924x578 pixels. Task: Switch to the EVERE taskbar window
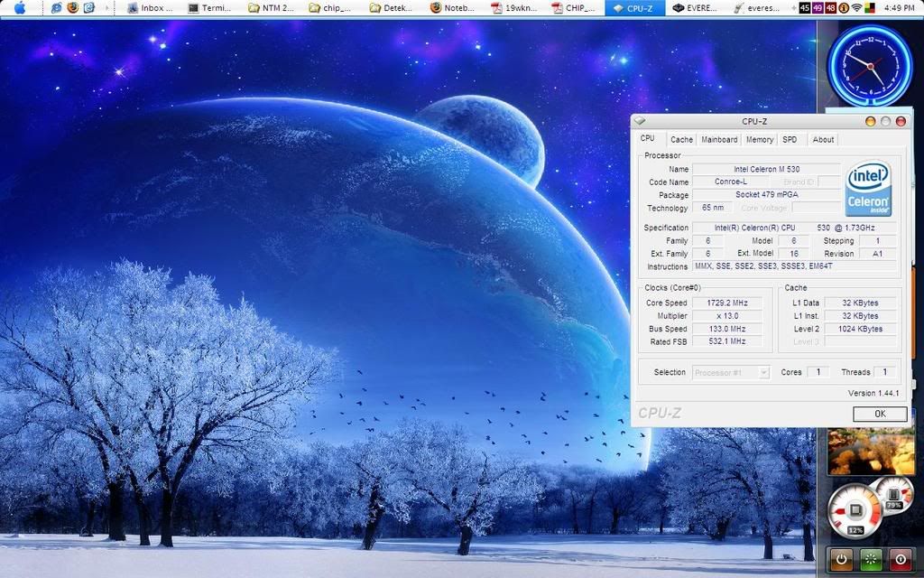696,8
